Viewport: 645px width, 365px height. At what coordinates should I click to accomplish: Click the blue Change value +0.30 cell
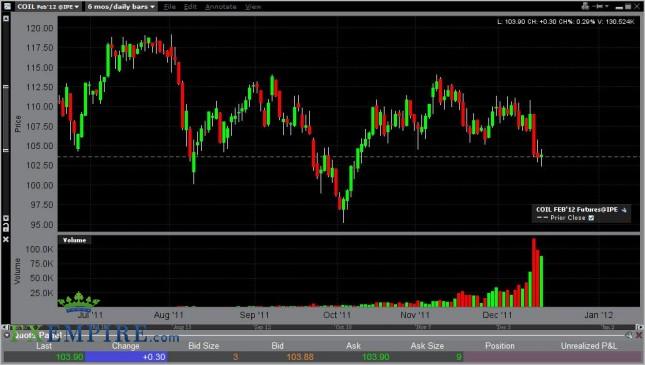tap(126, 356)
